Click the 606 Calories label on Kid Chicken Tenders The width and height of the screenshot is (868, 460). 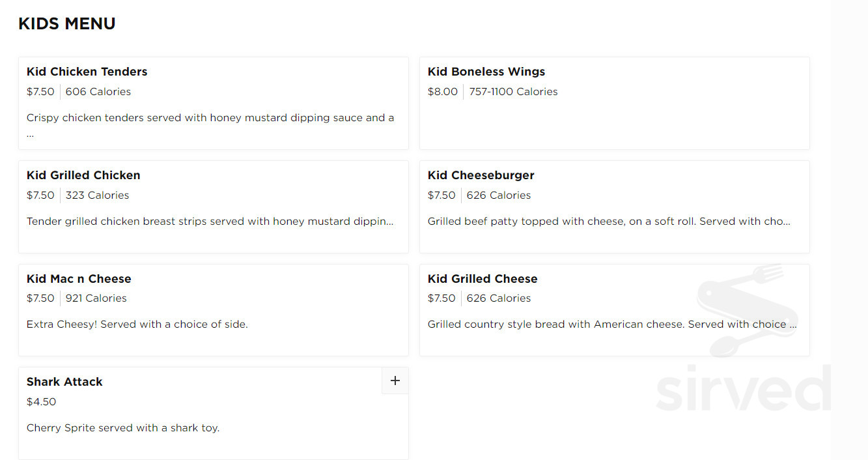[98, 91]
